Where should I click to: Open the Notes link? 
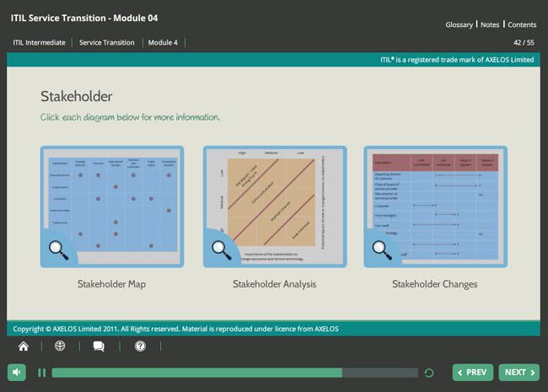[x=490, y=24]
